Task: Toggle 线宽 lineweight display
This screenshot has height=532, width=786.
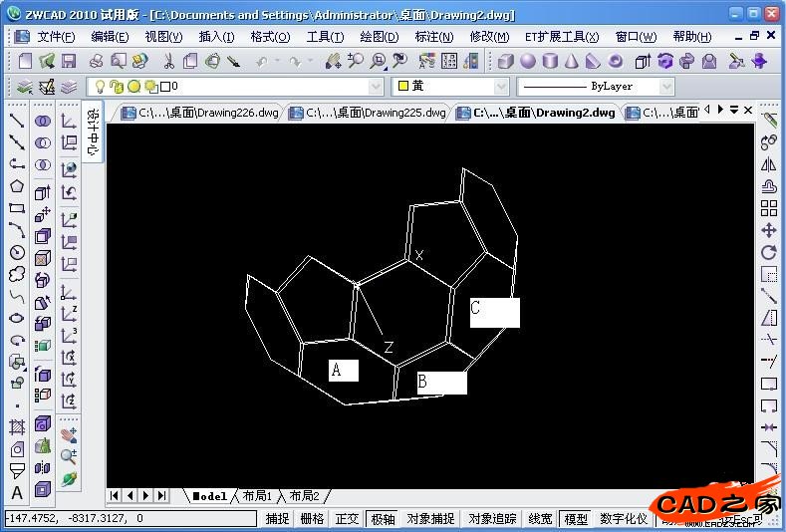Action: click(x=540, y=518)
